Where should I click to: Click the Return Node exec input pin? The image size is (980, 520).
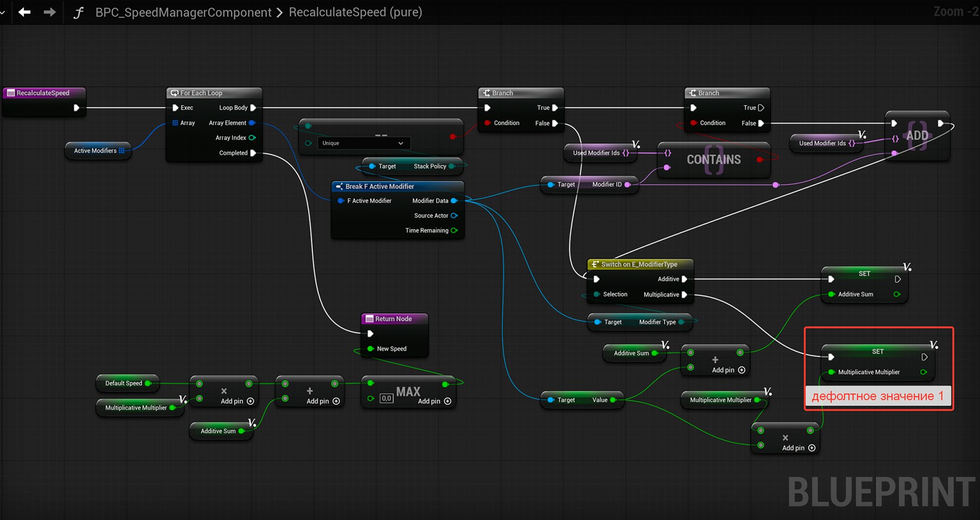pos(370,333)
